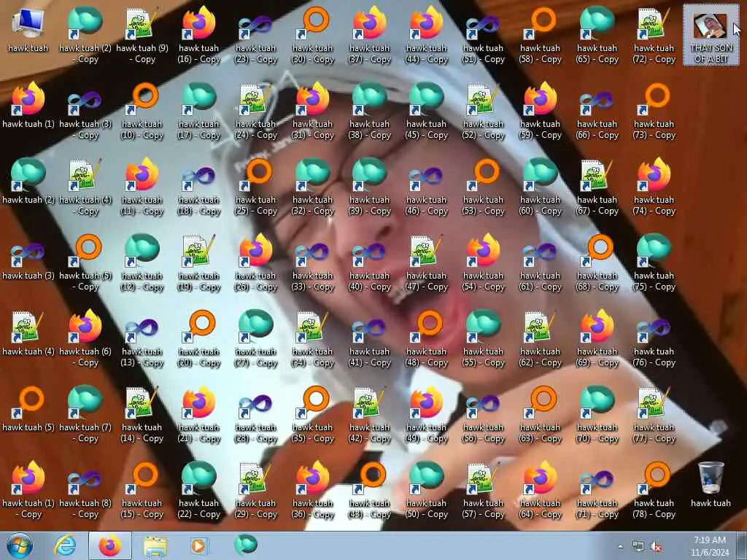This screenshot has height=560, width=747.
Task: Select 'hawk tuah (73) - Copy' shortcut
Action: click(x=654, y=112)
